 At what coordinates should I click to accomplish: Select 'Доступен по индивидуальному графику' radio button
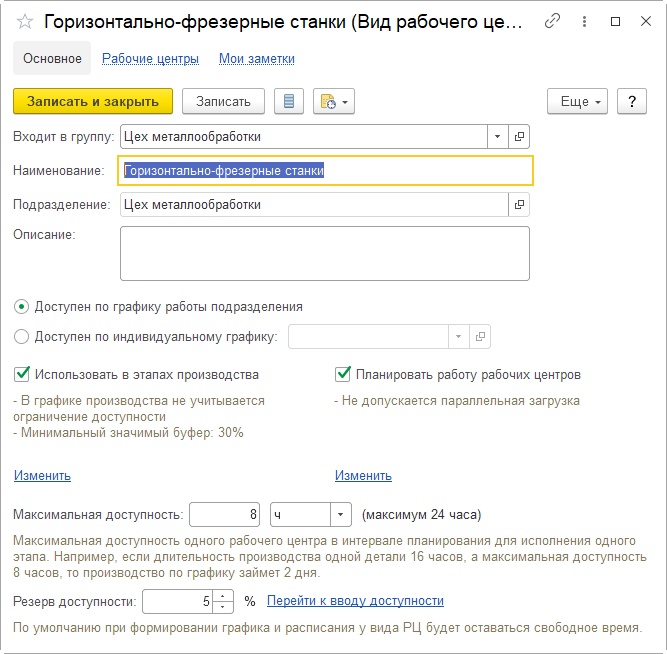point(22,337)
